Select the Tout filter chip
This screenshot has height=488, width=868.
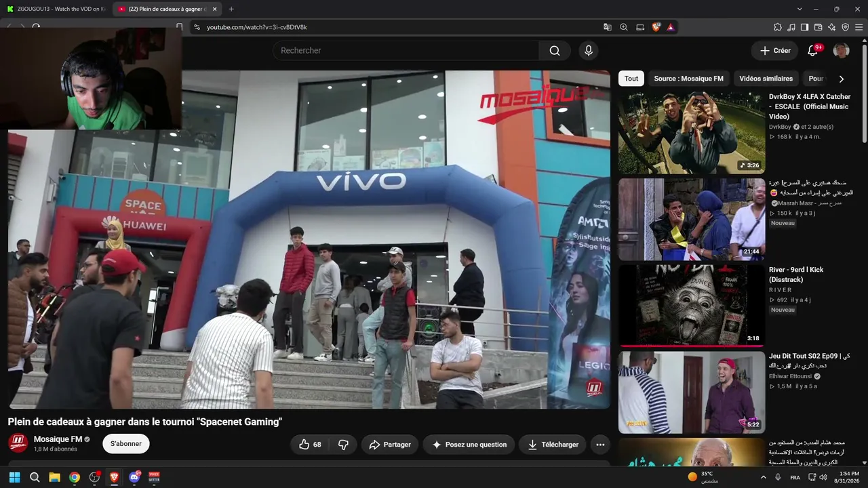click(631, 79)
